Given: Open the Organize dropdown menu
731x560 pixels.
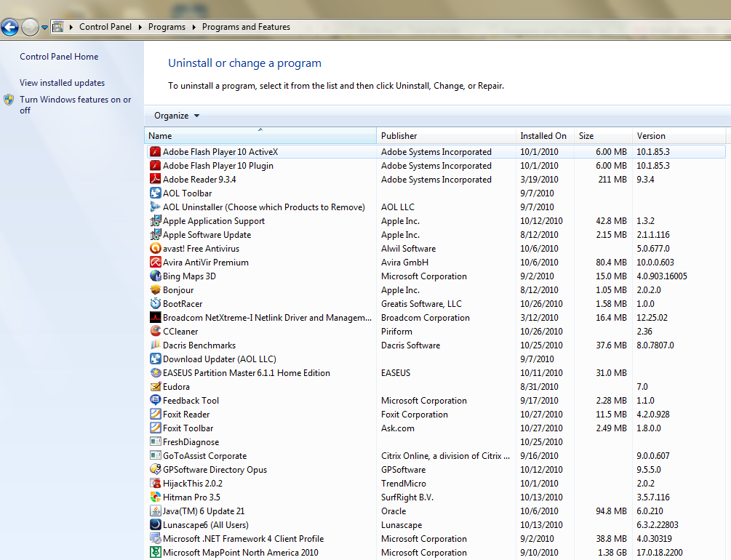Looking at the screenshot, I should coord(177,116).
